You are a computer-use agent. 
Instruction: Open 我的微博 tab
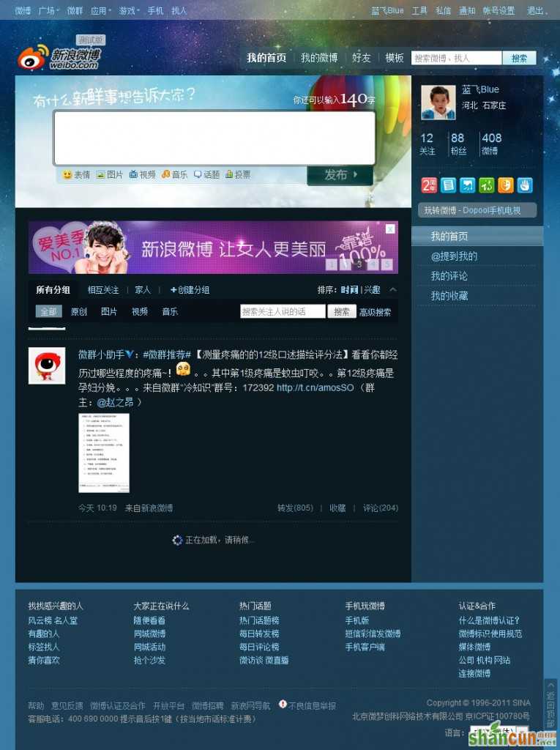point(319,58)
